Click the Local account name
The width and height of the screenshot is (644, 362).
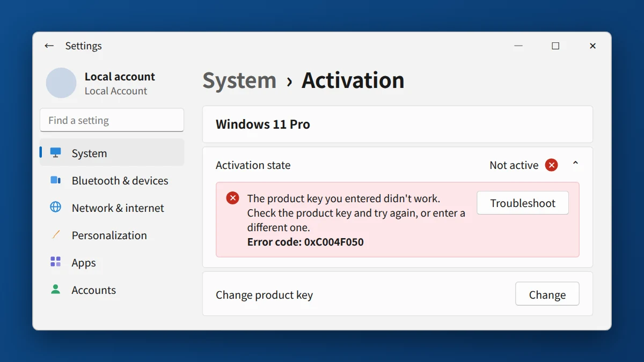120,77
